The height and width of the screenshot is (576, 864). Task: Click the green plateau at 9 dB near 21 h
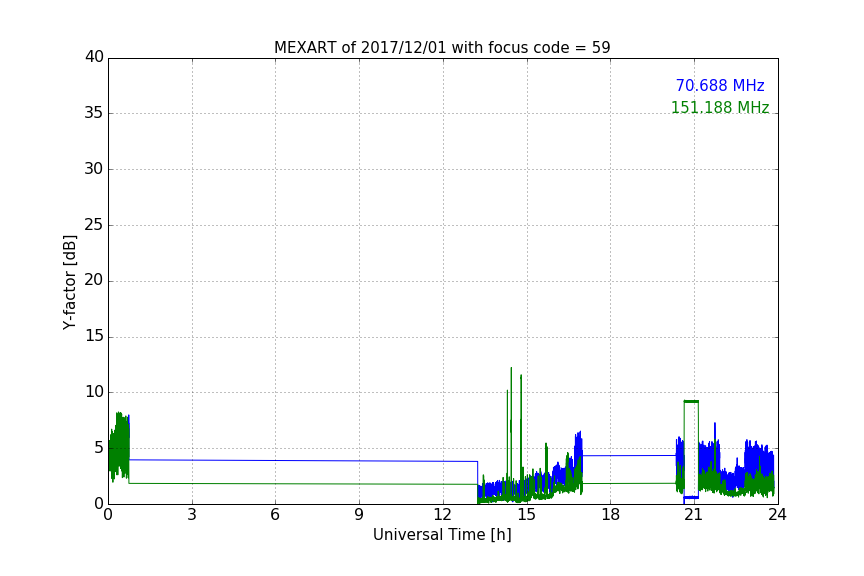(691, 401)
